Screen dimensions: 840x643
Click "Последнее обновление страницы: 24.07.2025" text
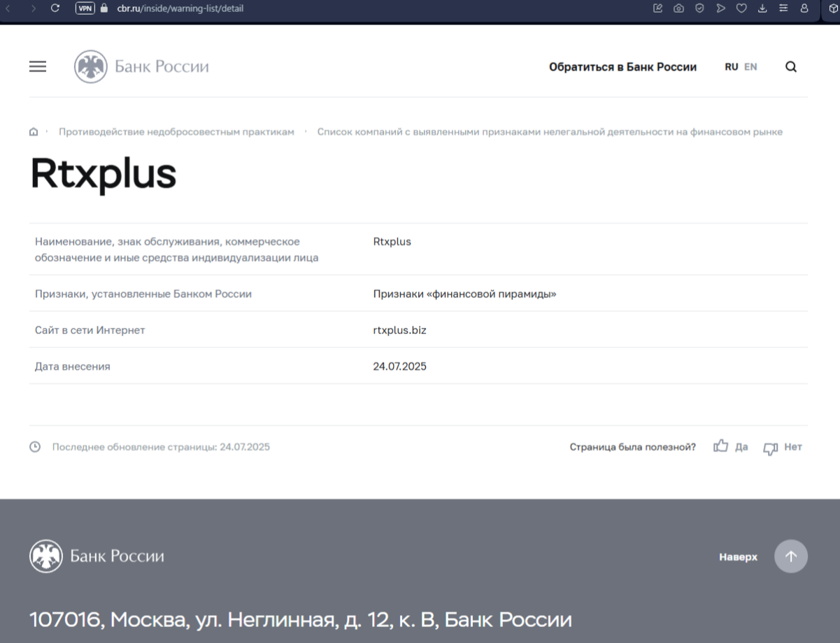click(x=161, y=447)
